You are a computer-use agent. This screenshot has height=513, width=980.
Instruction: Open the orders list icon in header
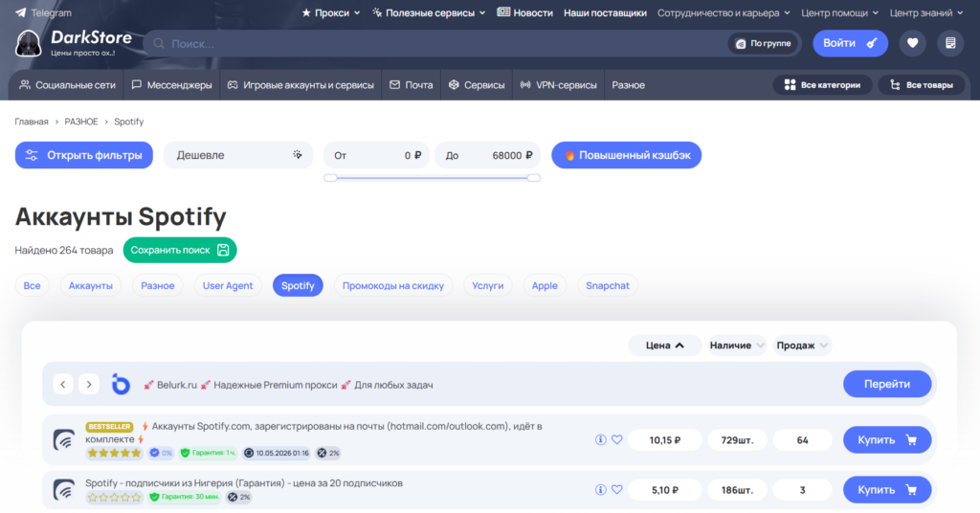[950, 43]
